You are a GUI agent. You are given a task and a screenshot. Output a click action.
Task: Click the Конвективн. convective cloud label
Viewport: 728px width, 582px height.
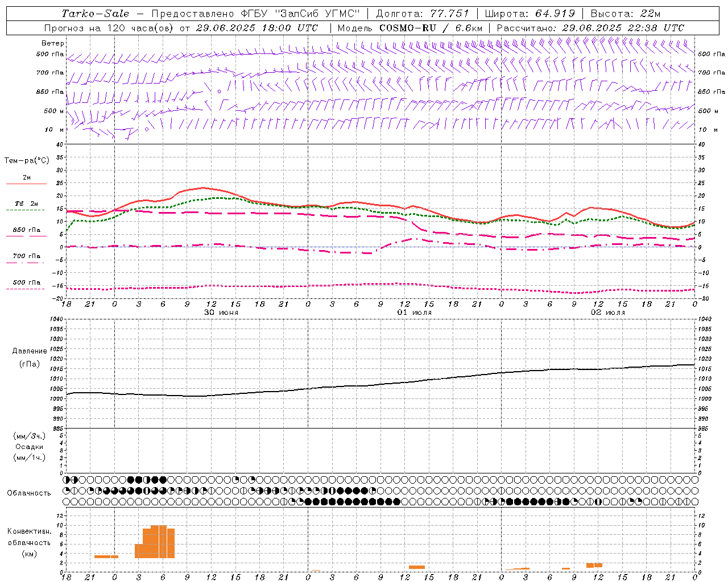point(30,531)
